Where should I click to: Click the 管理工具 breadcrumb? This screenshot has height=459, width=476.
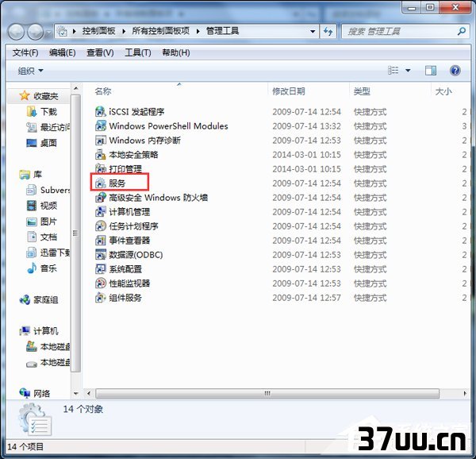click(x=222, y=31)
